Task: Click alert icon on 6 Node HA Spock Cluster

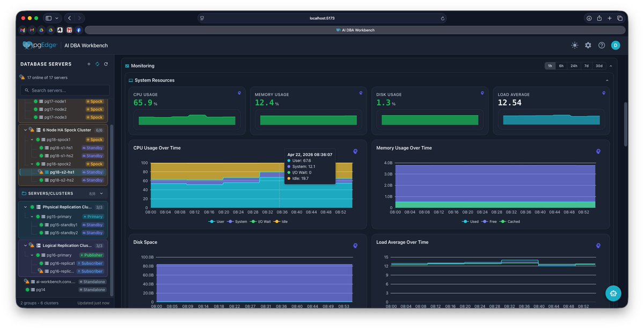Action: tap(32, 130)
